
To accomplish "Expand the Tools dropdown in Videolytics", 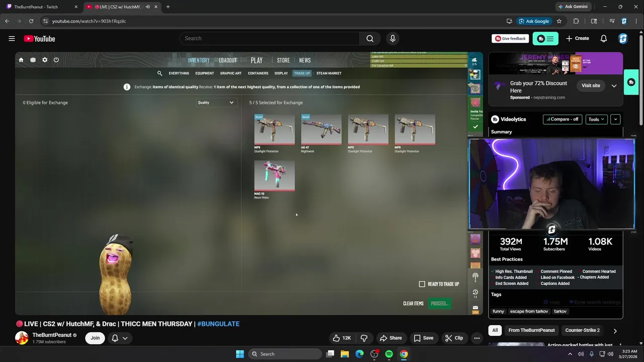I will (x=596, y=119).
